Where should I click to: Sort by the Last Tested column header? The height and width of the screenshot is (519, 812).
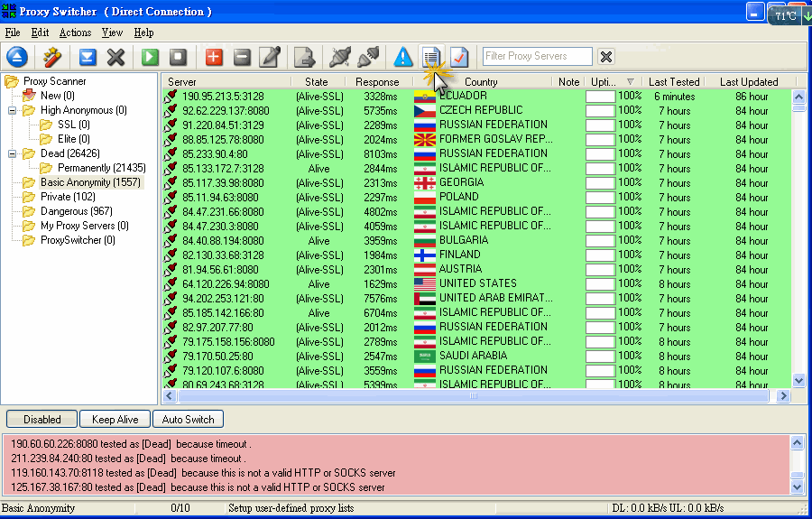(x=674, y=82)
